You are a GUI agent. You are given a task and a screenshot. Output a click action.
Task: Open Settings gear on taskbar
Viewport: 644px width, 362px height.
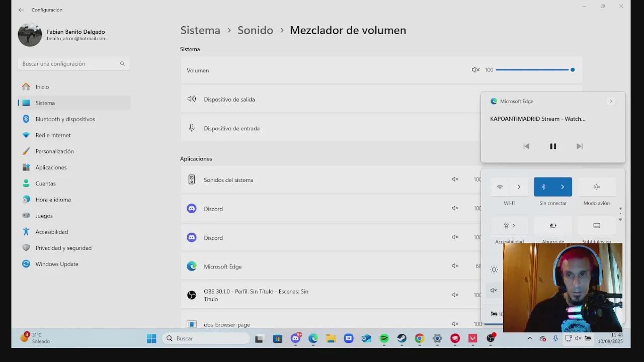coord(437,338)
